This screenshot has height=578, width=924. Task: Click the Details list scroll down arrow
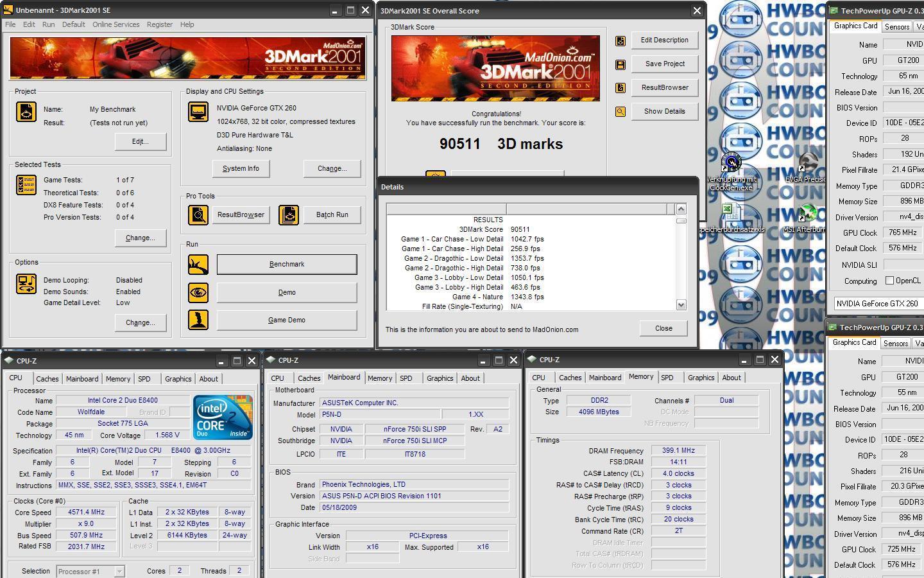681,305
